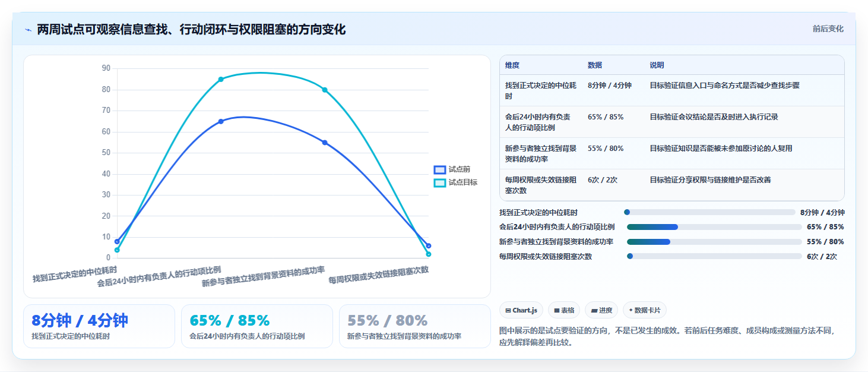This screenshot has height=372, width=868.
Task: Toggle the 试点目标 legend entry
Action: pyautogui.click(x=455, y=182)
